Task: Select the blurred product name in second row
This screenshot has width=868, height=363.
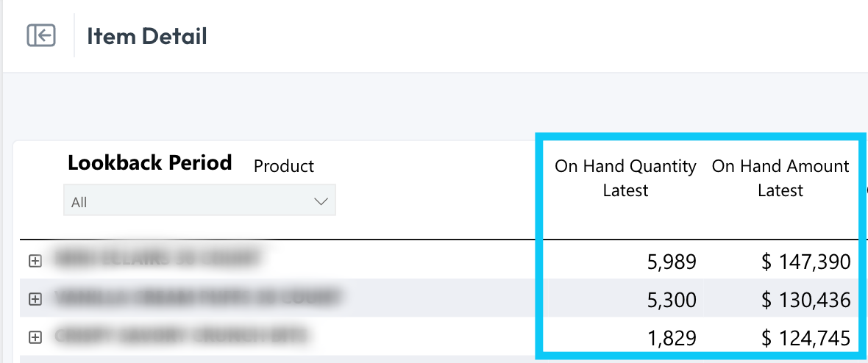Action: (x=198, y=298)
